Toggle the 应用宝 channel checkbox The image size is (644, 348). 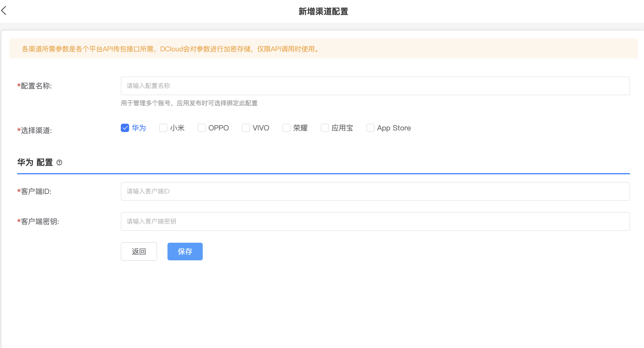(325, 128)
